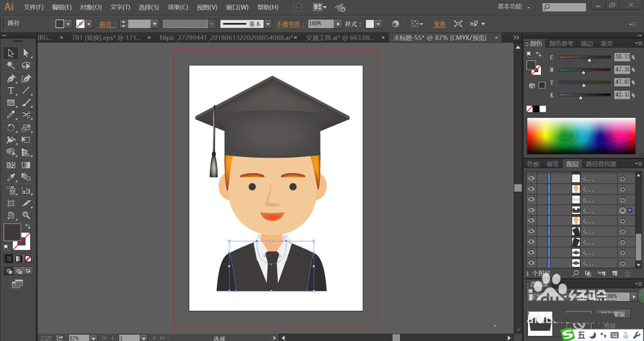Image resolution: width=644 pixels, height=341 pixels.
Task: Select the Type tool
Action: 11,91
